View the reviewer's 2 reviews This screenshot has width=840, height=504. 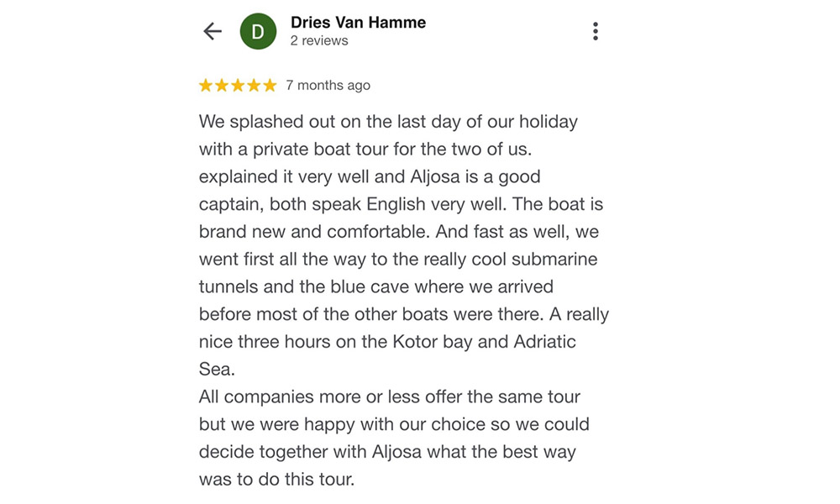point(319,41)
